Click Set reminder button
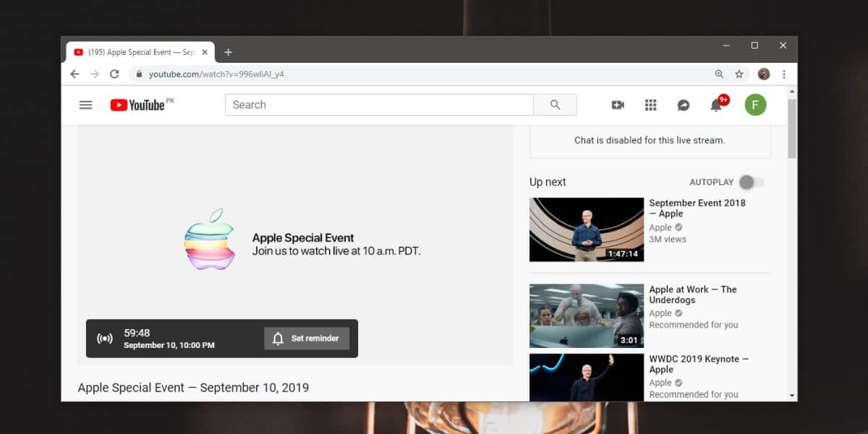Screen dimensions: 868x434 (x=307, y=339)
